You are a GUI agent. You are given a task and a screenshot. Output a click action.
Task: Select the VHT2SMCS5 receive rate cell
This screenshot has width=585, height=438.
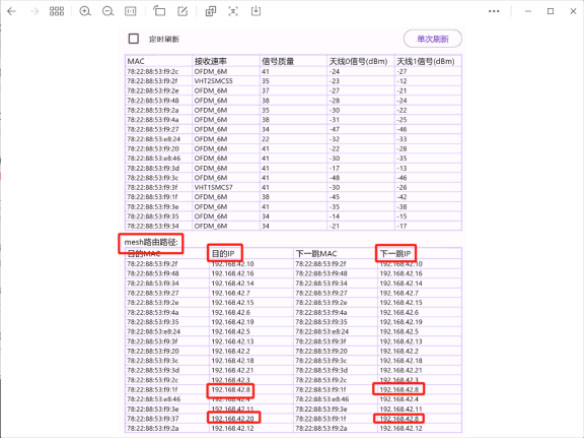pyautogui.click(x=213, y=81)
